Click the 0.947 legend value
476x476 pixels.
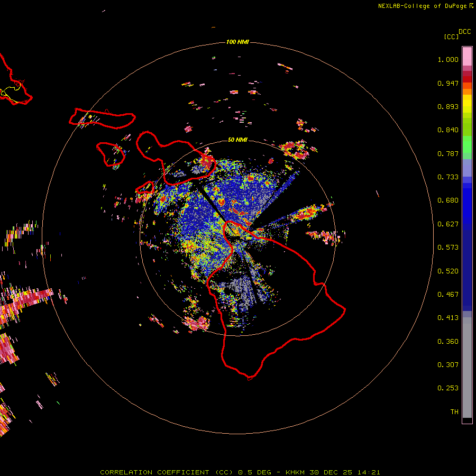pyautogui.click(x=448, y=83)
